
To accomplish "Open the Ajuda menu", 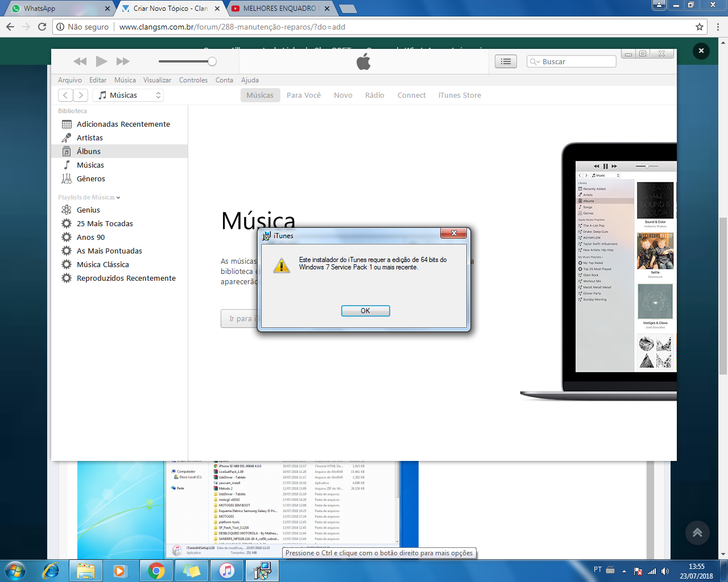I will 250,80.
